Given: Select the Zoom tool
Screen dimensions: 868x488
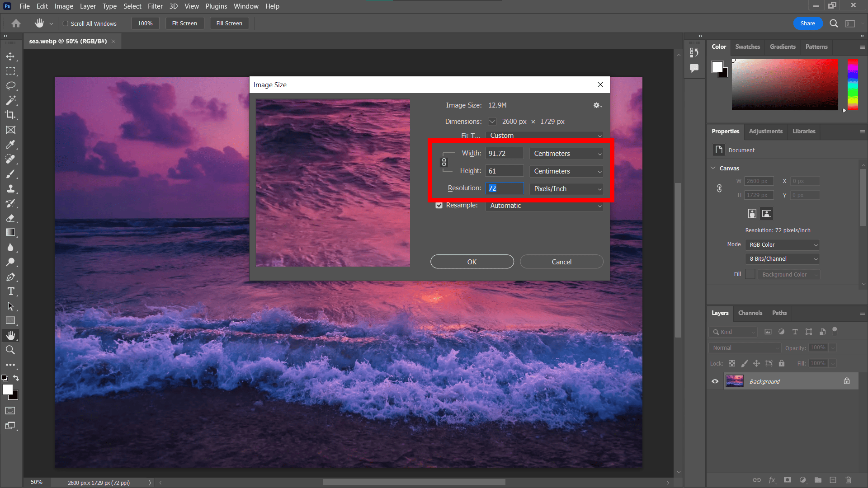Looking at the screenshot, I should point(11,349).
